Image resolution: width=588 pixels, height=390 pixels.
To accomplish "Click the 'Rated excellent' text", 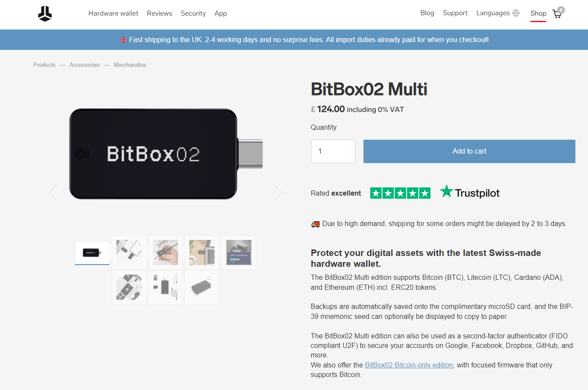I will click(336, 193).
